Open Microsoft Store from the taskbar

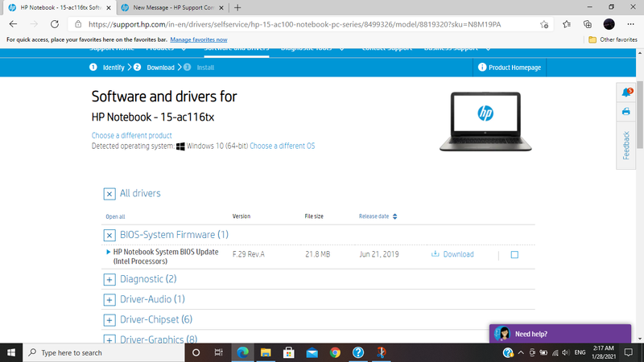(289, 352)
